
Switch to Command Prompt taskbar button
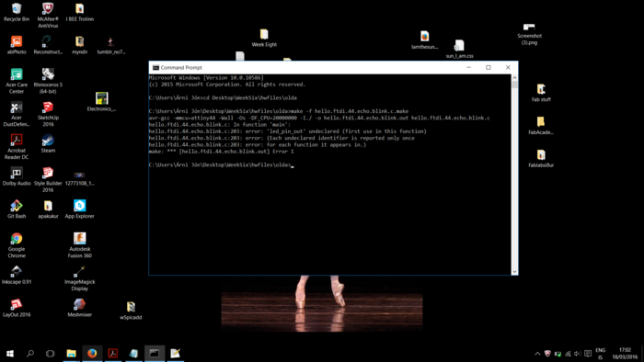[x=155, y=353]
